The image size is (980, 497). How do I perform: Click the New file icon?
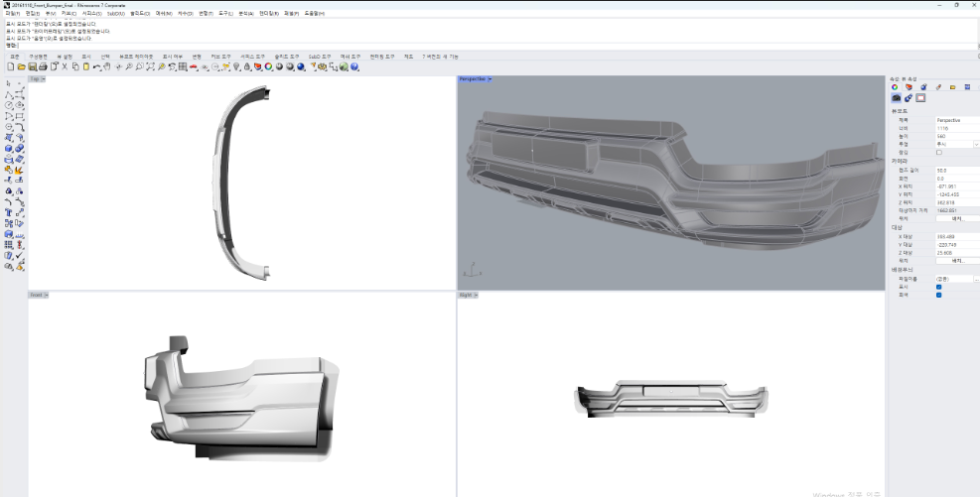(x=11, y=66)
